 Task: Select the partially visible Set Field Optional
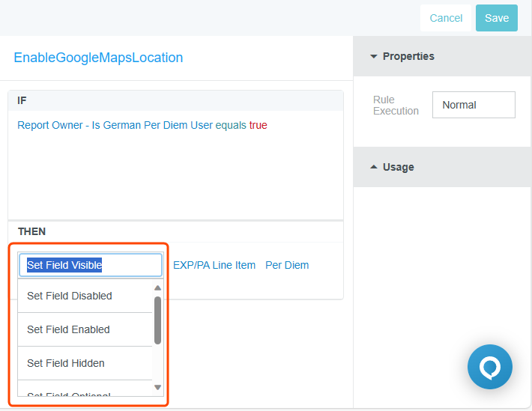[x=69, y=395]
